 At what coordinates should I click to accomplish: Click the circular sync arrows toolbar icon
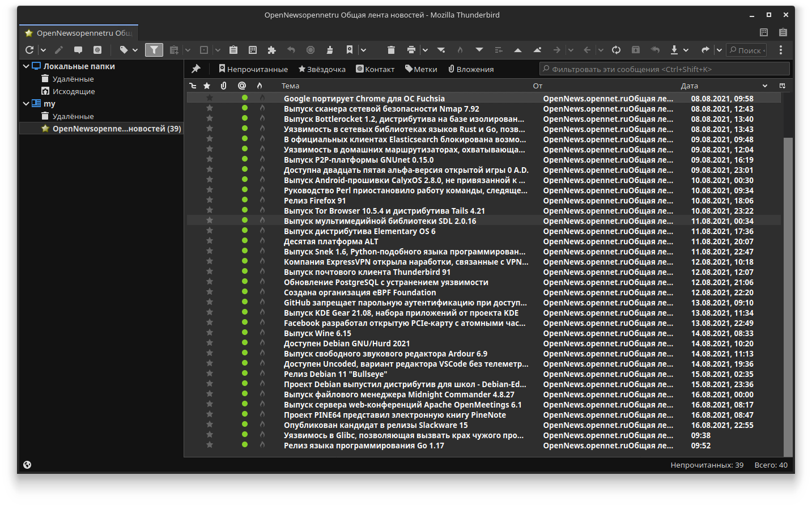(x=617, y=50)
